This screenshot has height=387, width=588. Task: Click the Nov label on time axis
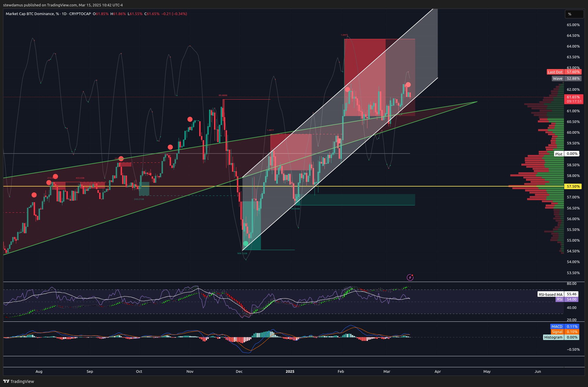(190, 371)
